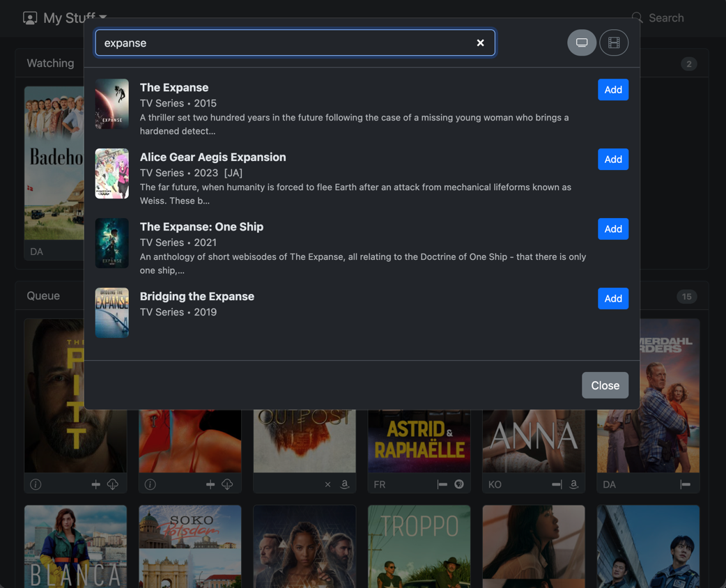
Task: Select the Queue section header
Action: (43, 296)
